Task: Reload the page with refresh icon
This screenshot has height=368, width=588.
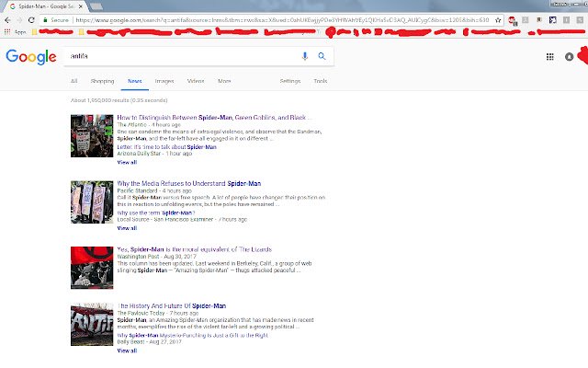Action: (x=31, y=20)
